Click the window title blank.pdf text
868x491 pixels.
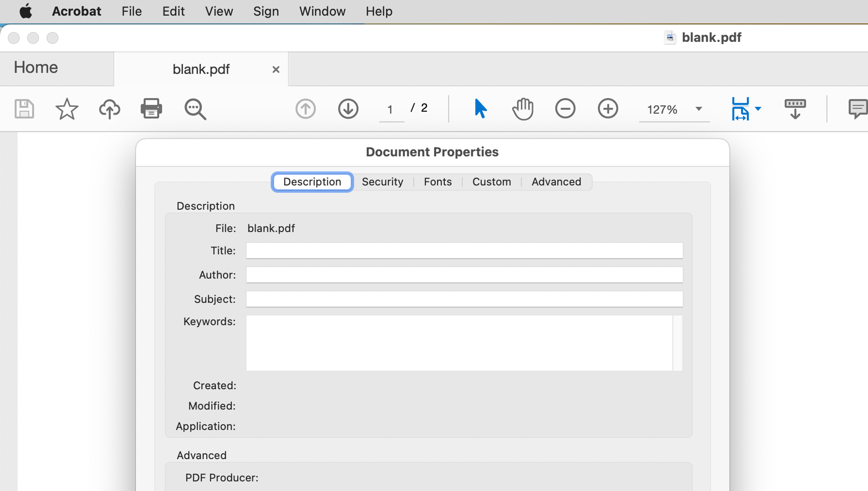pyautogui.click(x=712, y=38)
